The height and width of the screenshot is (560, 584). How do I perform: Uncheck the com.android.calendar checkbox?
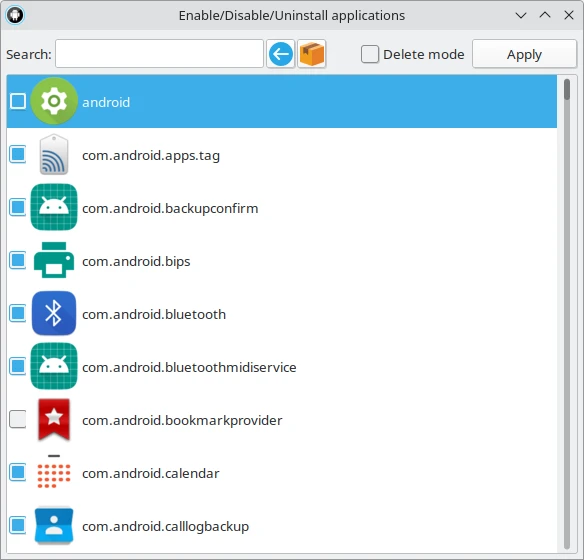coord(18,472)
